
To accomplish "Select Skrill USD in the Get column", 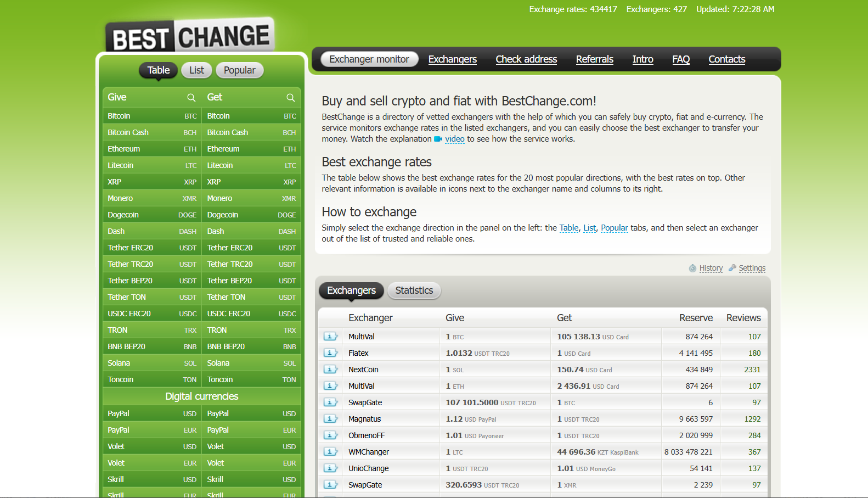I will [x=251, y=479].
